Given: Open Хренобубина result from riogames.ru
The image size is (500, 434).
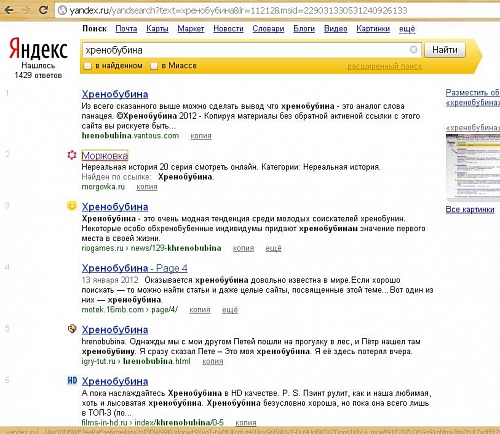Looking at the screenshot, I should (x=115, y=207).
